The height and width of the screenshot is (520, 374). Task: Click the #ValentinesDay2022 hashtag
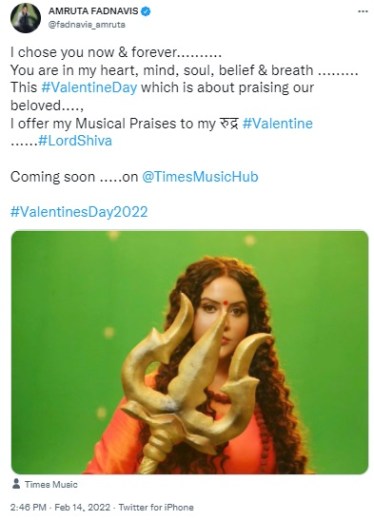tap(79, 212)
